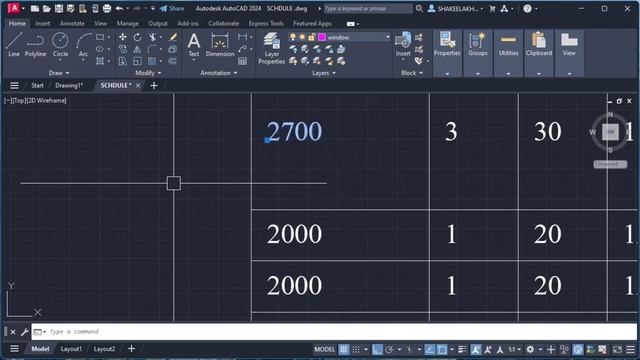Click the MODEL space button
The height and width of the screenshot is (360, 640).
pyautogui.click(x=324, y=349)
